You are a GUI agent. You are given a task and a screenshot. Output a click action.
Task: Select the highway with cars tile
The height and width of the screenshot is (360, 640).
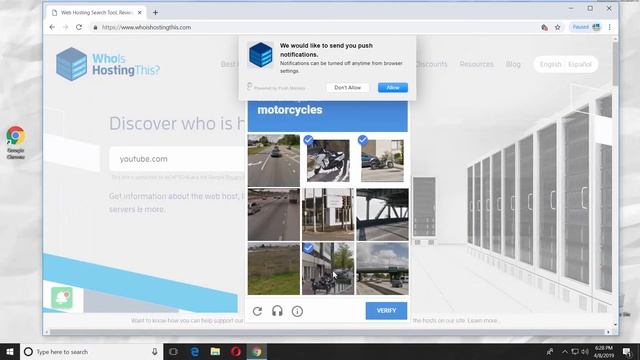tap(274, 160)
